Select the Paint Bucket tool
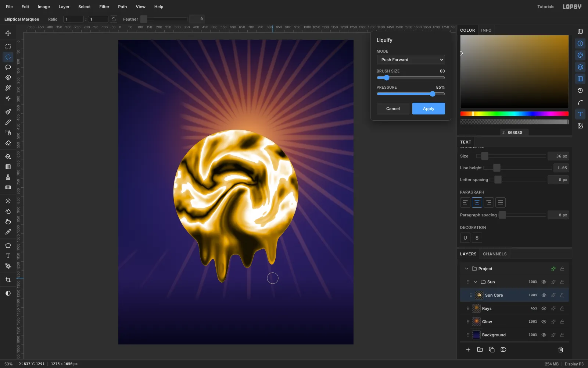 (8, 156)
